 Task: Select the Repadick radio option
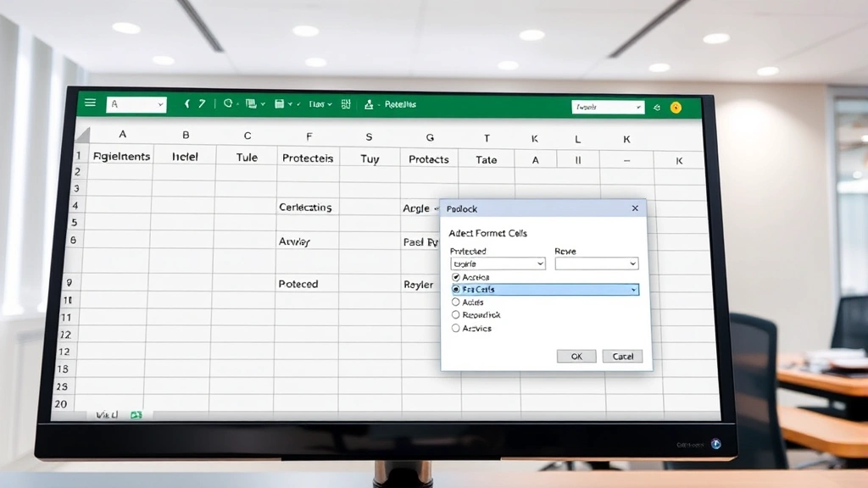[456, 314]
